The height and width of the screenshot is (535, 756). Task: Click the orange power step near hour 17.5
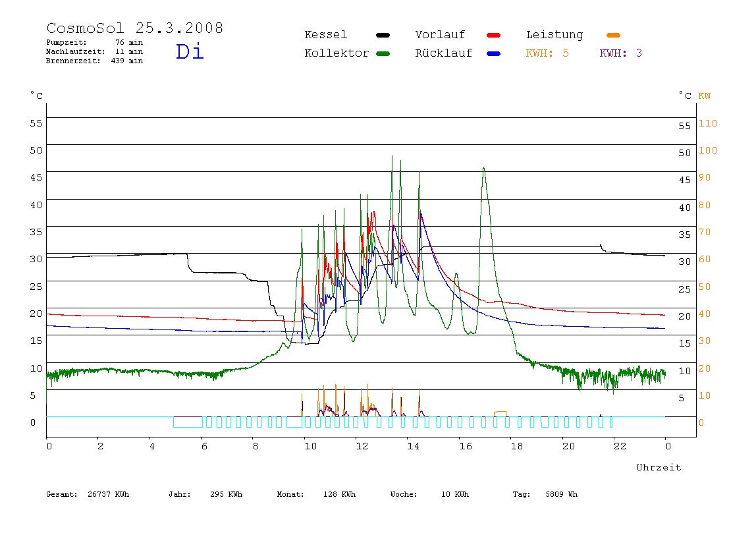[500, 414]
